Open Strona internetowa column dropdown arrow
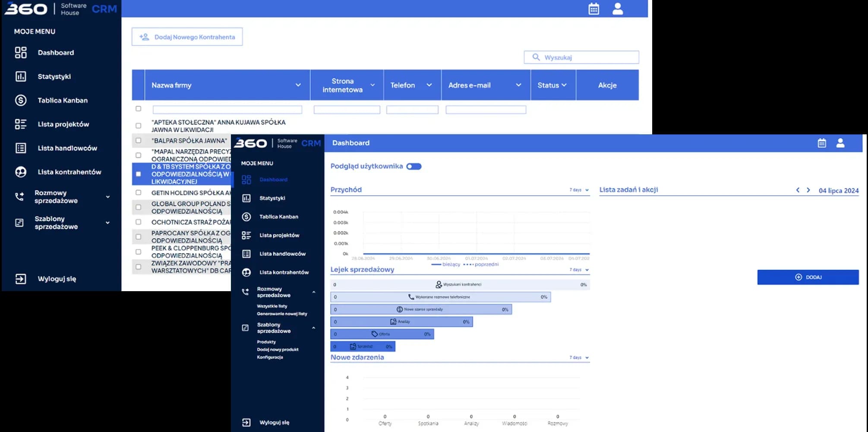 [x=372, y=85]
